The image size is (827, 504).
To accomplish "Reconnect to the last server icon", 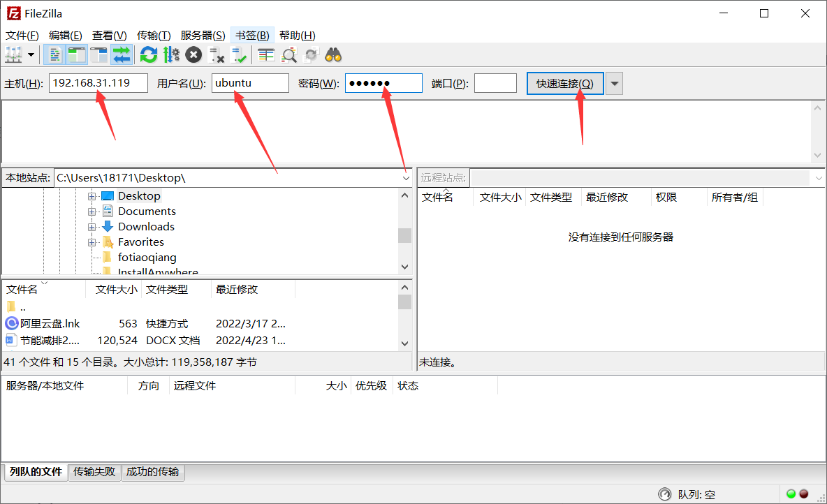I will [239, 55].
